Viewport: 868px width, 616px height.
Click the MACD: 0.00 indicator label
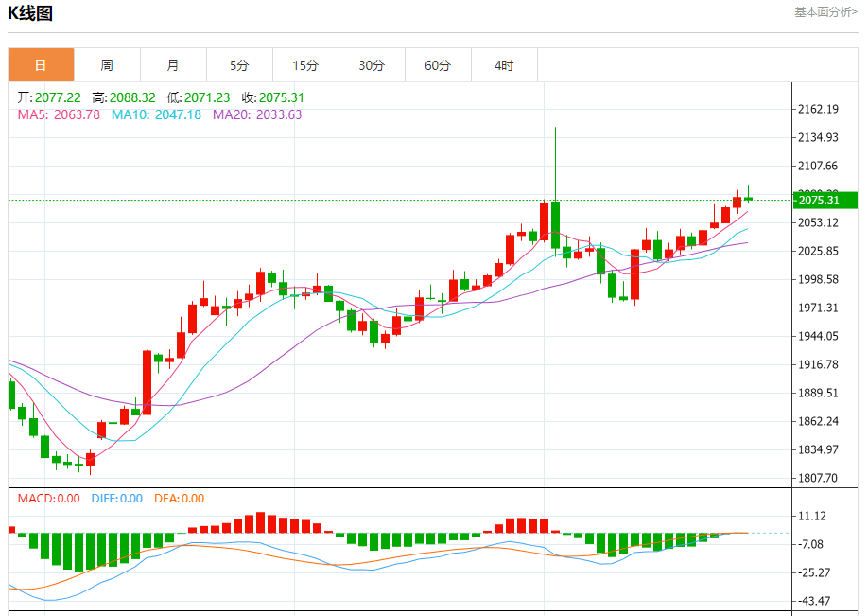[48, 499]
